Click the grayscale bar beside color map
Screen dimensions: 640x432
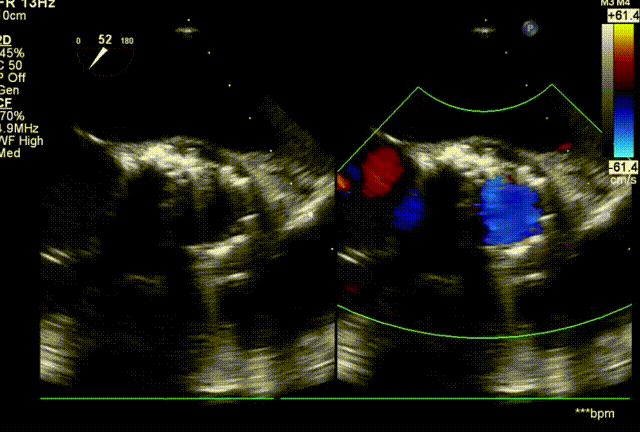tap(606, 92)
